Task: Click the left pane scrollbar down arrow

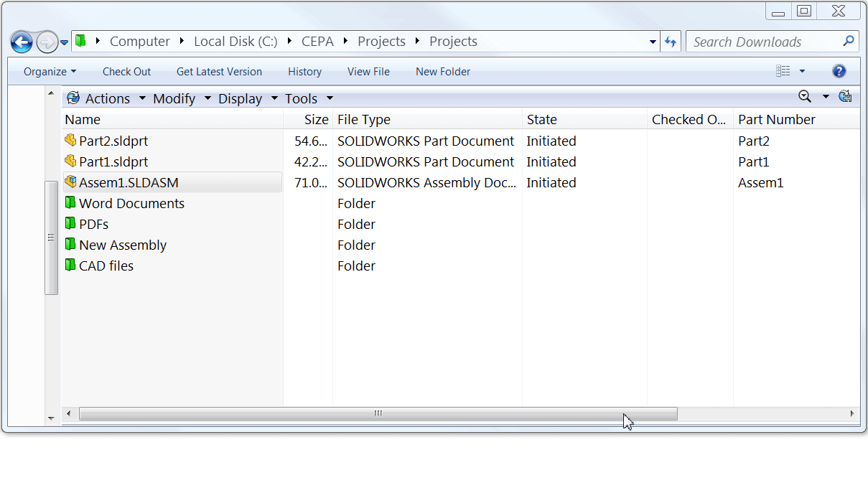Action: (x=51, y=418)
